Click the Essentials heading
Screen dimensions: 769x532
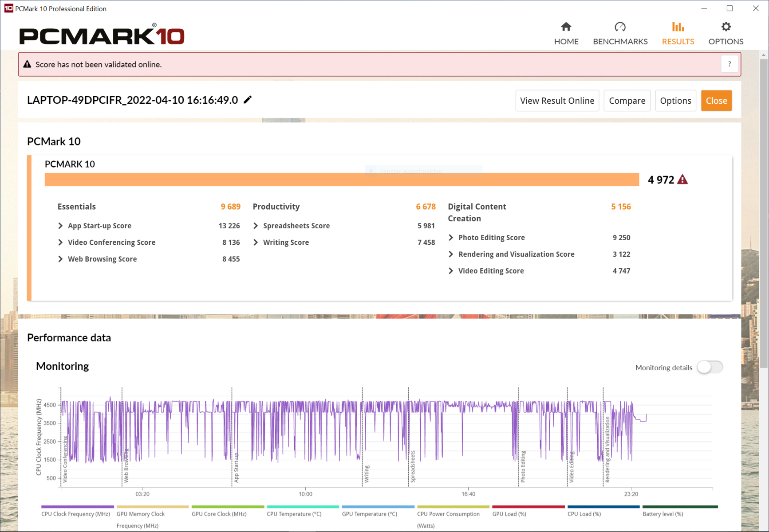click(77, 207)
